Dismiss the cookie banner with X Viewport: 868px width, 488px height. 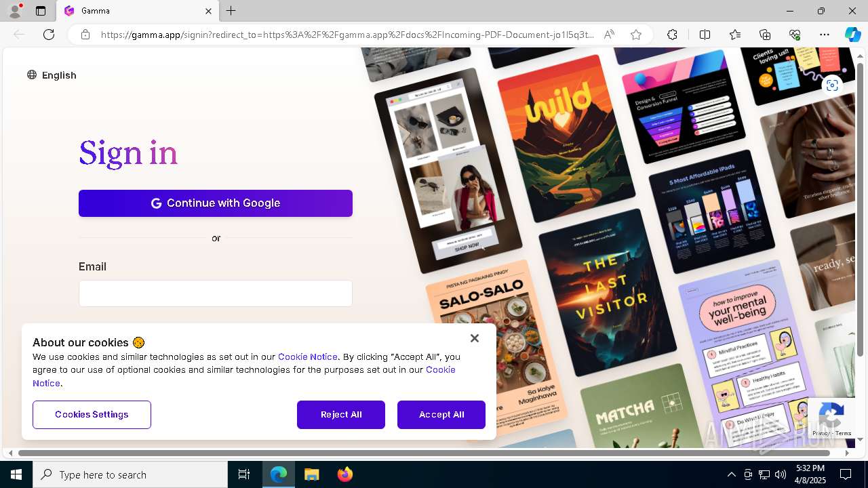click(x=475, y=338)
